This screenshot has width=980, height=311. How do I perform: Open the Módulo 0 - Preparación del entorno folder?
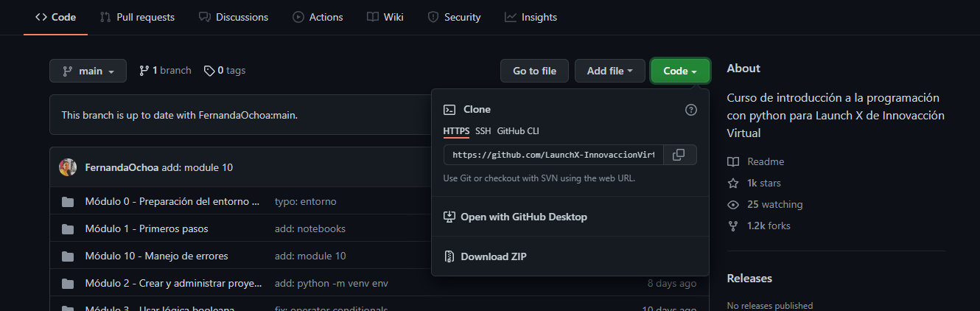coord(172,201)
